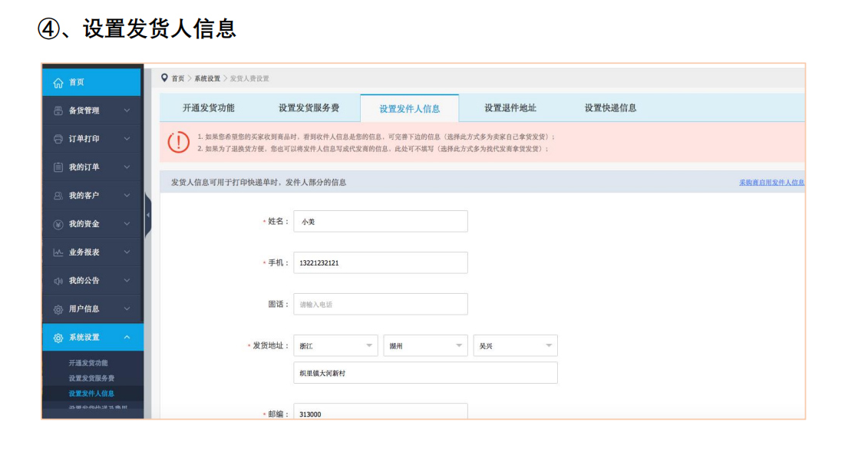Viewport: 868px width, 452px height.
Task: Click the 备货管理 printer icon
Action: (58, 111)
